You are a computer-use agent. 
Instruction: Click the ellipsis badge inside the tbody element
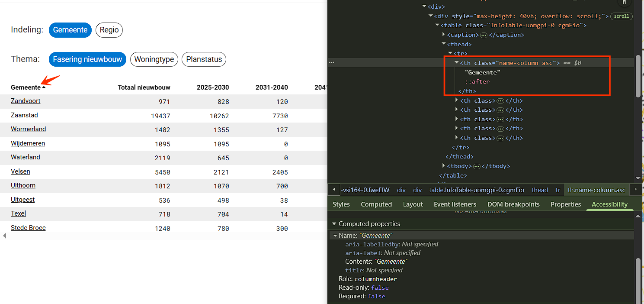[x=477, y=166]
